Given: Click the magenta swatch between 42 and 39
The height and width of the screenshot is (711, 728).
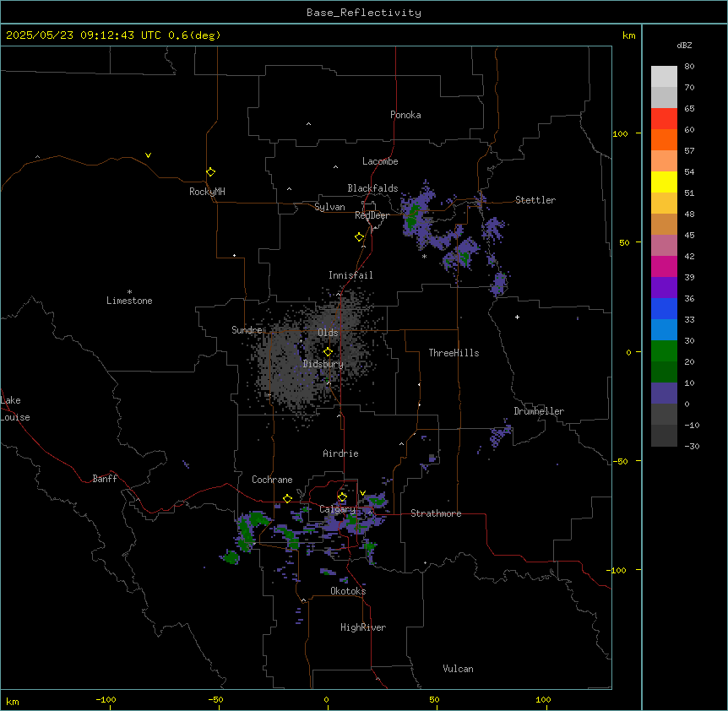Looking at the screenshot, I should (x=664, y=266).
